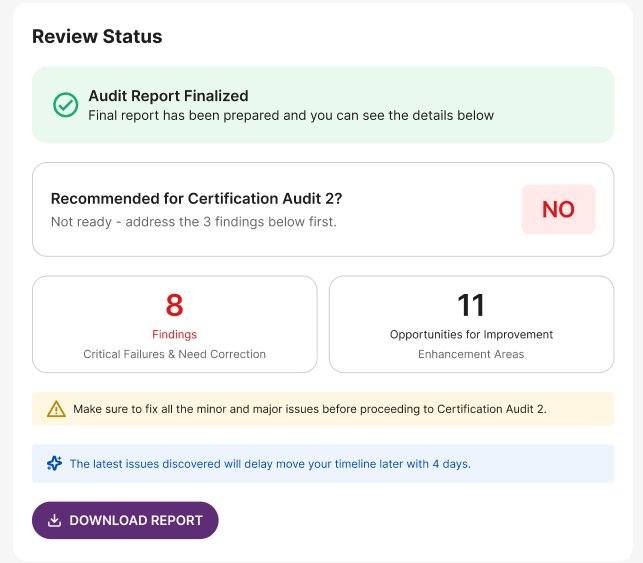Click the yellow warning triangle icon

(56, 409)
